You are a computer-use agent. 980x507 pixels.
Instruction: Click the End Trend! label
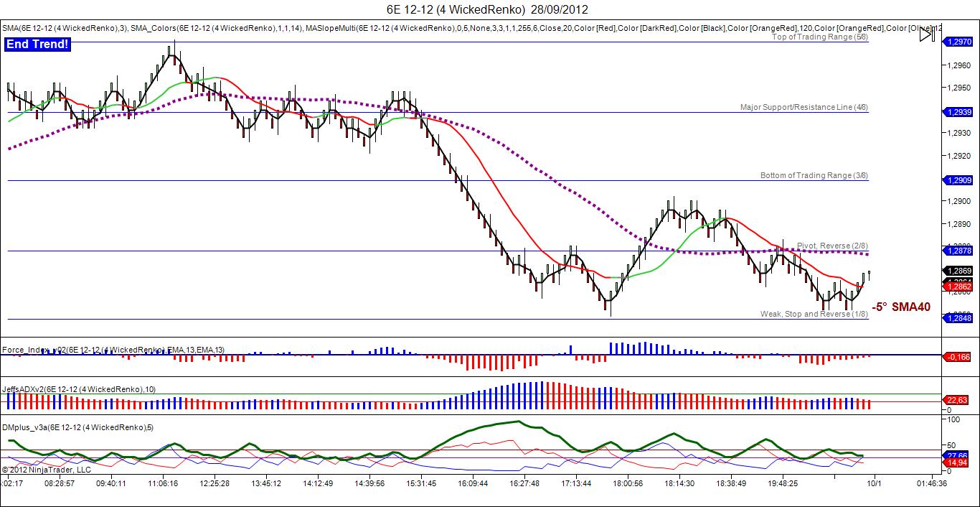click(x=38, y=45)
